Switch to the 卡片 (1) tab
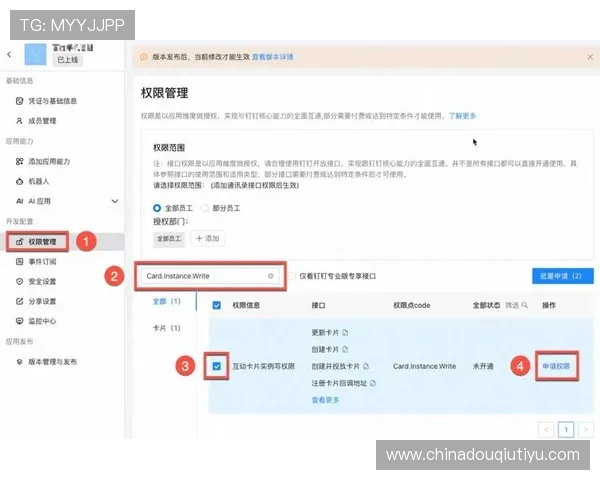The height and width of the screenshot is (480, 600). pyautogui.click(x=166, y=328)
